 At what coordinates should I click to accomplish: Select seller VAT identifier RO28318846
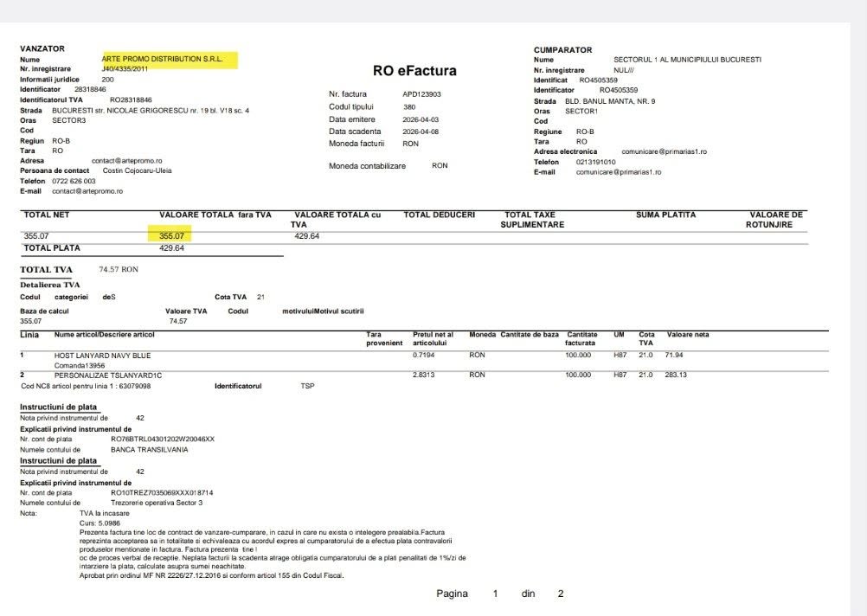131,100
